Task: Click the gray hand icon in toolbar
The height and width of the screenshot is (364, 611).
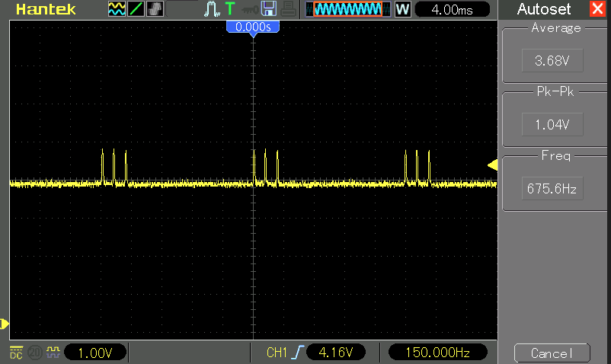Action: (155, 9)
